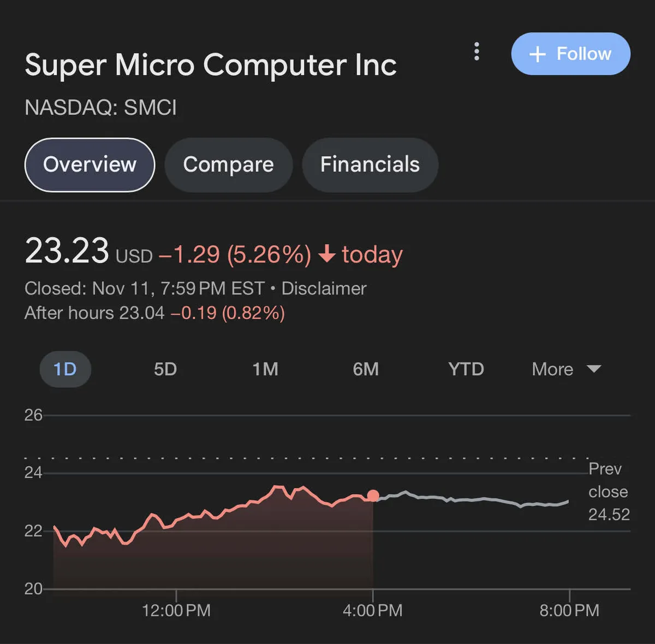Expand the More time ranges dropdown
Image resolution: width=655 pixels, height=644 pixels.
coord(553,369)
